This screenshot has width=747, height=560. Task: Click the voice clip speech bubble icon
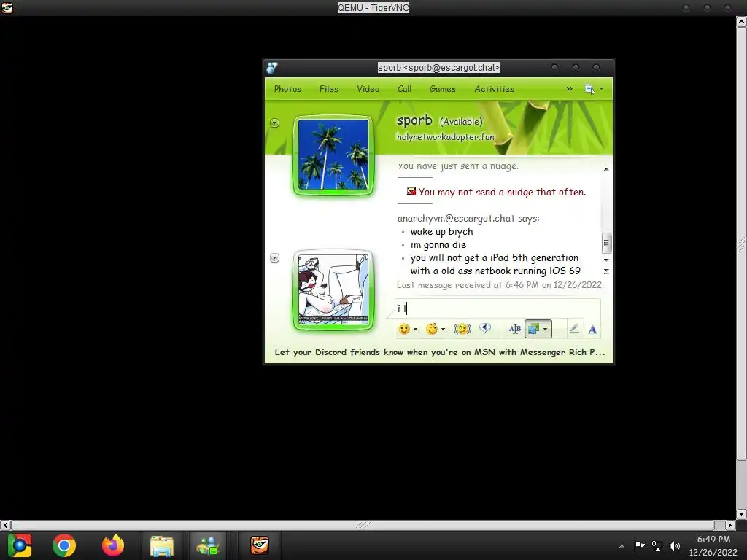pyautogui.click(x=485, y=329)
